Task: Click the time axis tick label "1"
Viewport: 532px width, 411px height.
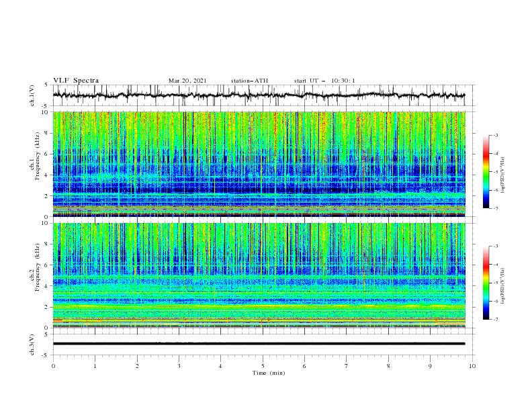Action: [x=95, y=366]
